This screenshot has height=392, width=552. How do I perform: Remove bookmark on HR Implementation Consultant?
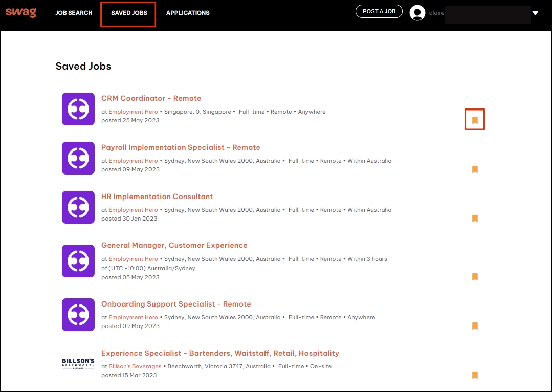[475, 219]
